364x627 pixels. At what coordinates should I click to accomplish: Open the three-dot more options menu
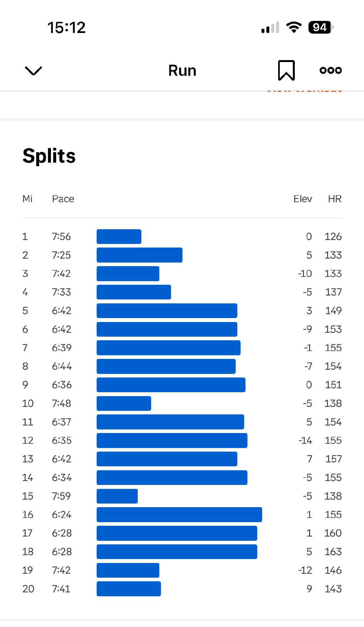[x=330, y=70]
